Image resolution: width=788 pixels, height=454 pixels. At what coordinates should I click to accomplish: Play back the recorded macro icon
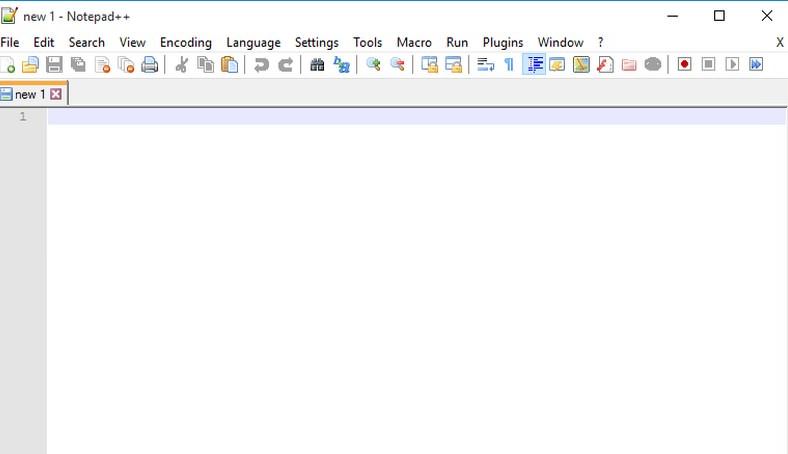(x=732, y=64)
